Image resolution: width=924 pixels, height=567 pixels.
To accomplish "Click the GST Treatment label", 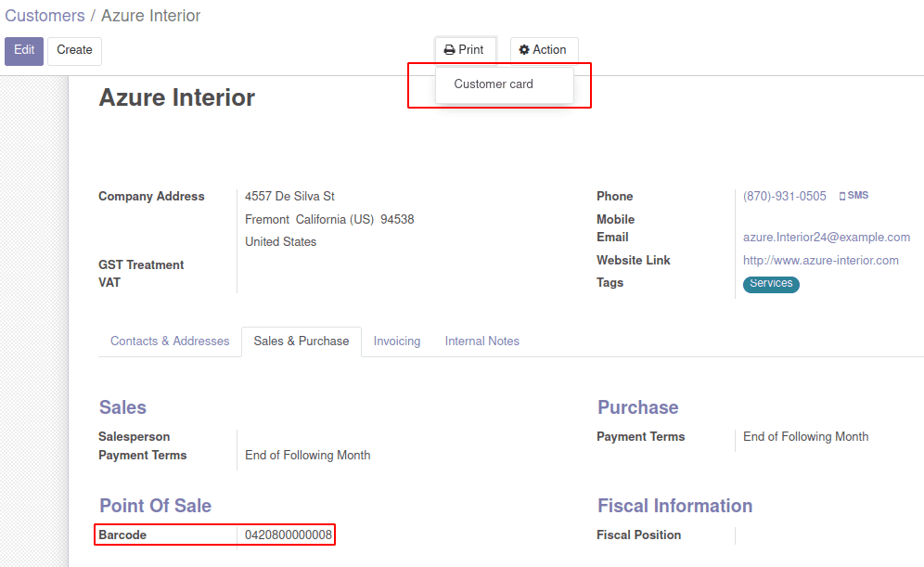I will (141, 265).
